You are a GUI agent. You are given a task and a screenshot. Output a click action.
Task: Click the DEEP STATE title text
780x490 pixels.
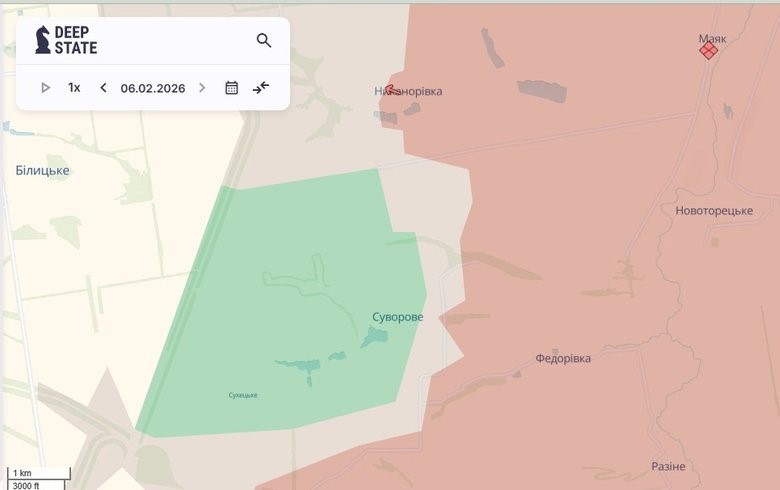(x=76, y=40)
